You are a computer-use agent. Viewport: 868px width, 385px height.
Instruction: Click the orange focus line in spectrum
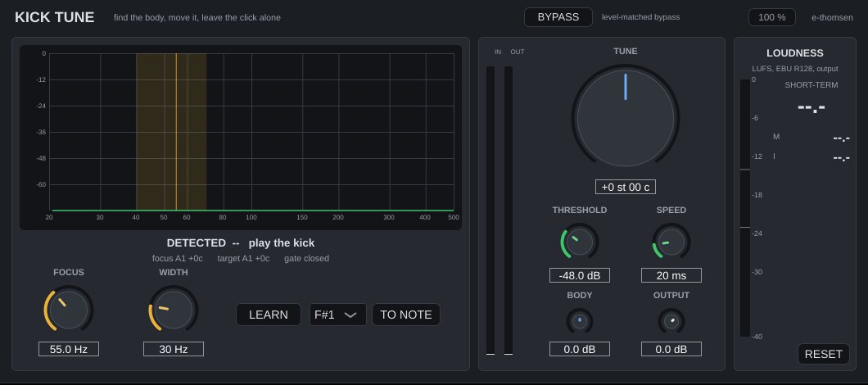click(x=177, y=132)
